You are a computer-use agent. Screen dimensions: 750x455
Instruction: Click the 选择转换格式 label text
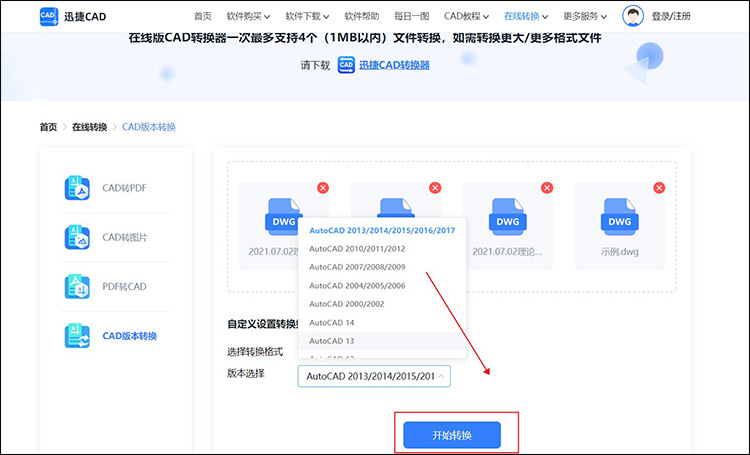tap(255, 352)
